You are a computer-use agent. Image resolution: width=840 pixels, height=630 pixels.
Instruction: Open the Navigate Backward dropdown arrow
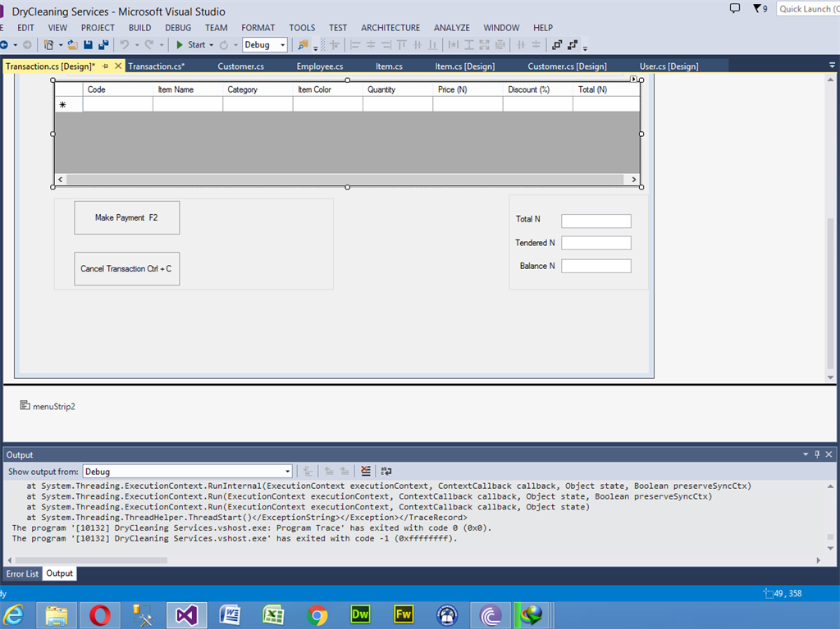pos(15,45)
